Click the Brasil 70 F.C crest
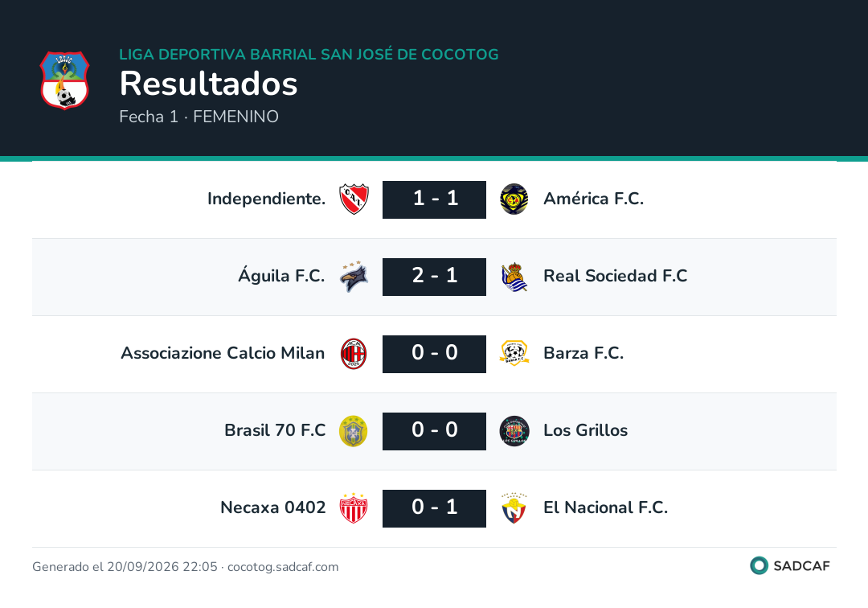Viewport: 868px width, 608px height. point(353,431)
